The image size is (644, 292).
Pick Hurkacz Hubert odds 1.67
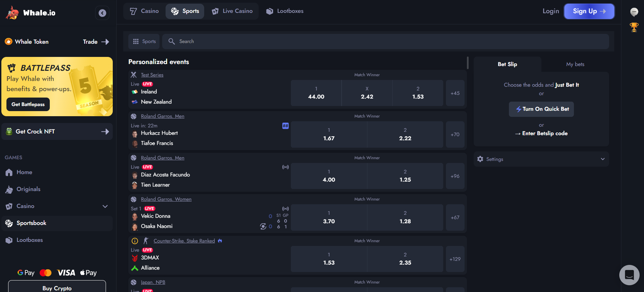(x=329, y=134)
